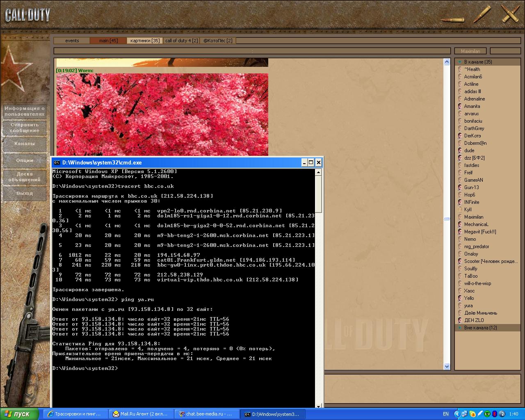This screenshot has width=525, height=420.
Task: Click the 'Maximilan' nickname field in the header
Action: [x=470, y=51]
